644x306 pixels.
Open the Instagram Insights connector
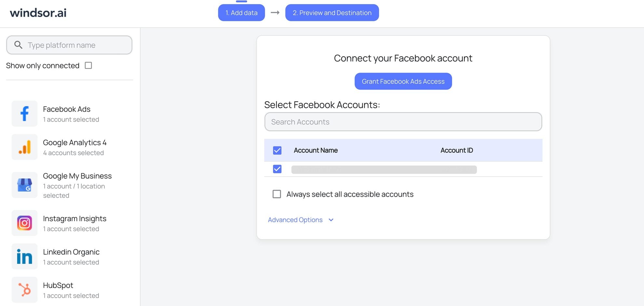tap(24, 223)
